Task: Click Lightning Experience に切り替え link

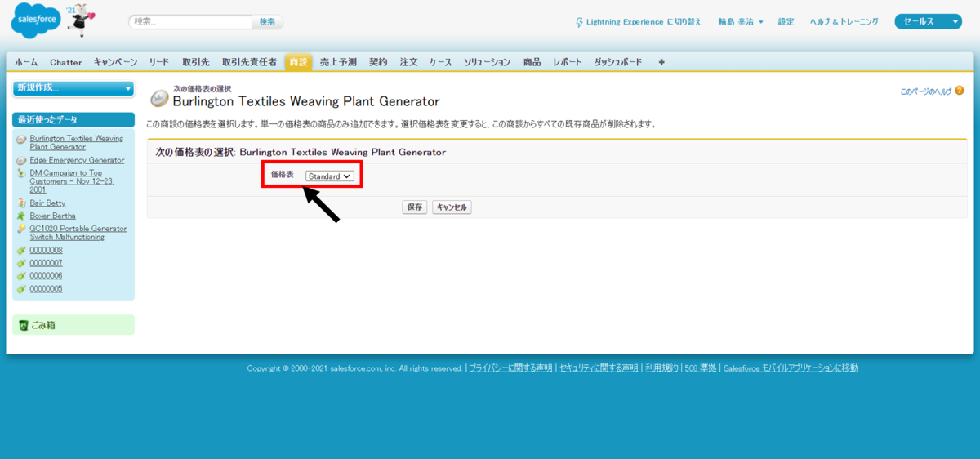Action: 644,22
